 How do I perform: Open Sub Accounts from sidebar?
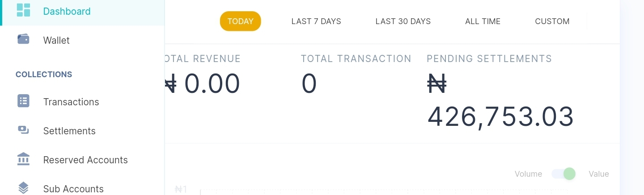[73, 189]
